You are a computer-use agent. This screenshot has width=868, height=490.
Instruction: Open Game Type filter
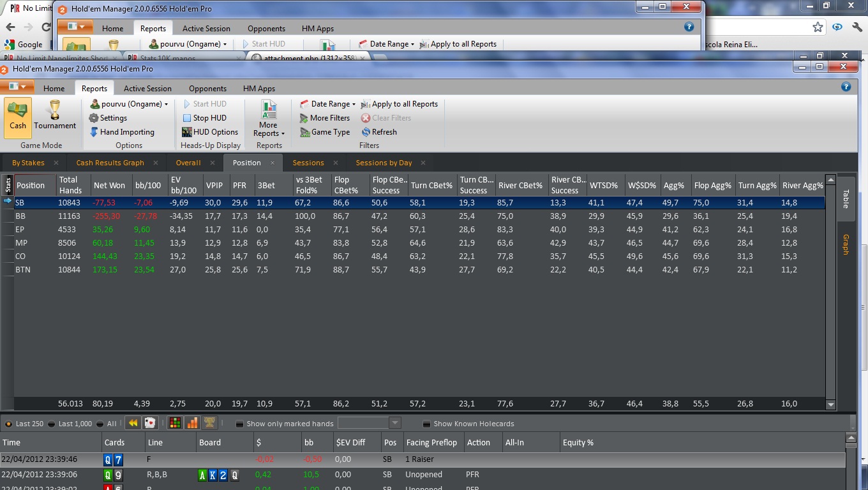[x=325, y=132]
